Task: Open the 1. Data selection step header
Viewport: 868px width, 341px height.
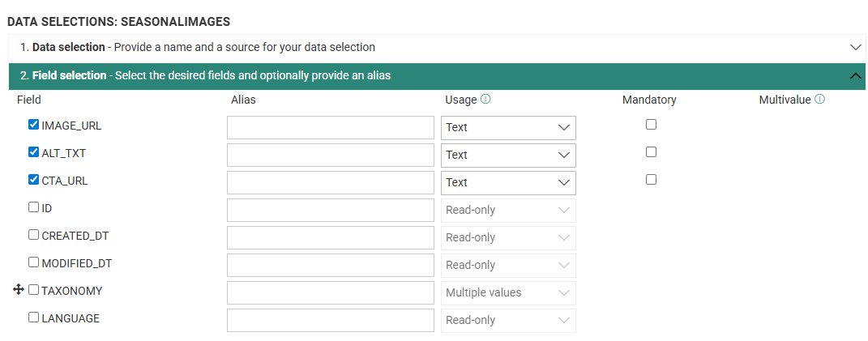Action: coord(198,48)
